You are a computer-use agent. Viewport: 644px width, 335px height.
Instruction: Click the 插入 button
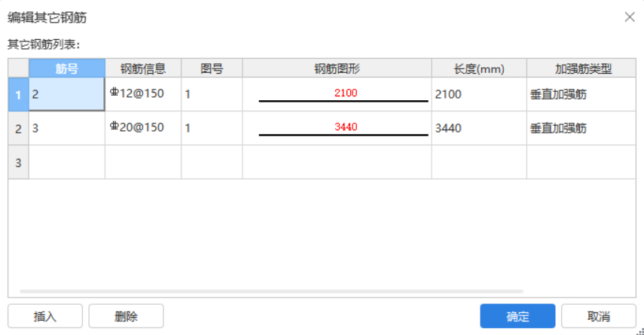[x=45, y=316]
